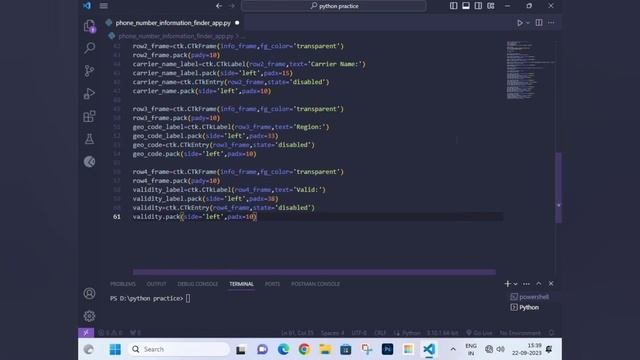This screenshot has height=360, width=640.
Task: Close the terminal panel
Action: [551, 284]
